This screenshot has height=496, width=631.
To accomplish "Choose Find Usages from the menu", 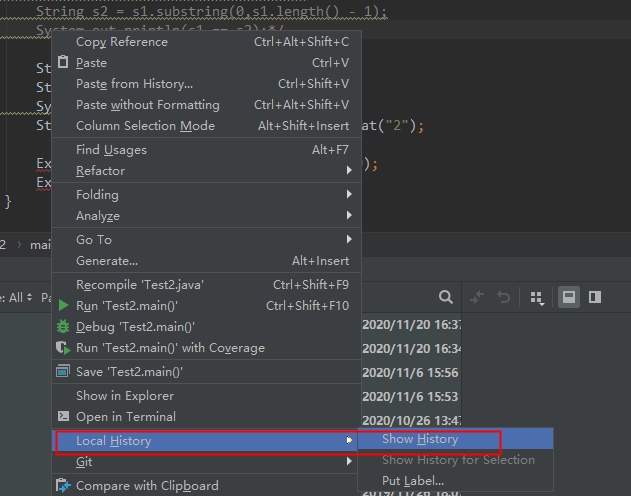I will 206,150.
